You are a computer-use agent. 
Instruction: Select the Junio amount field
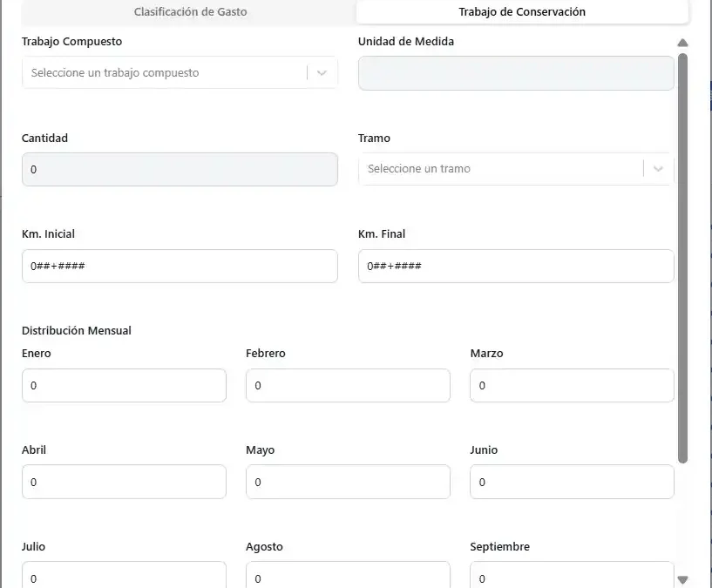572,482
